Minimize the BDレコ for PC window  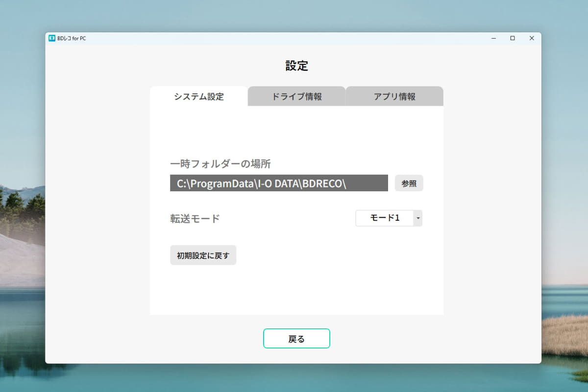pyautogui.click(x=493, y=38)
